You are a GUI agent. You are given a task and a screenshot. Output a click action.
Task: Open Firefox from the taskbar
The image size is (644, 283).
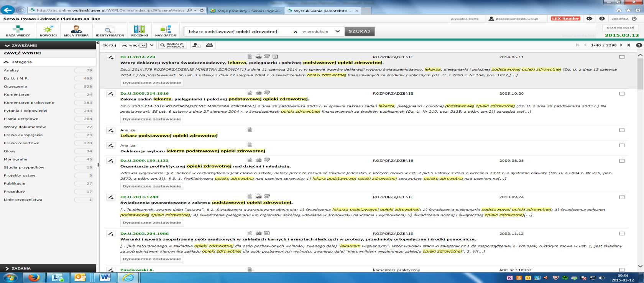34,277
